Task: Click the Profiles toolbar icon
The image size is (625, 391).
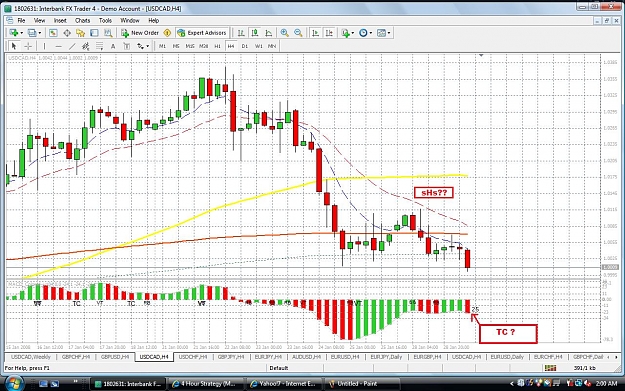Action: [x=32, y=33]
